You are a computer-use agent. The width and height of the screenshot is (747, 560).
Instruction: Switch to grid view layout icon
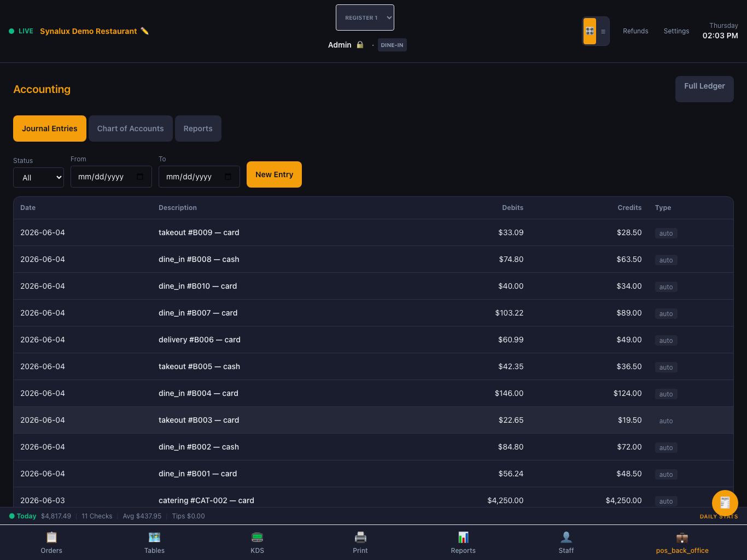pos(590,31)
